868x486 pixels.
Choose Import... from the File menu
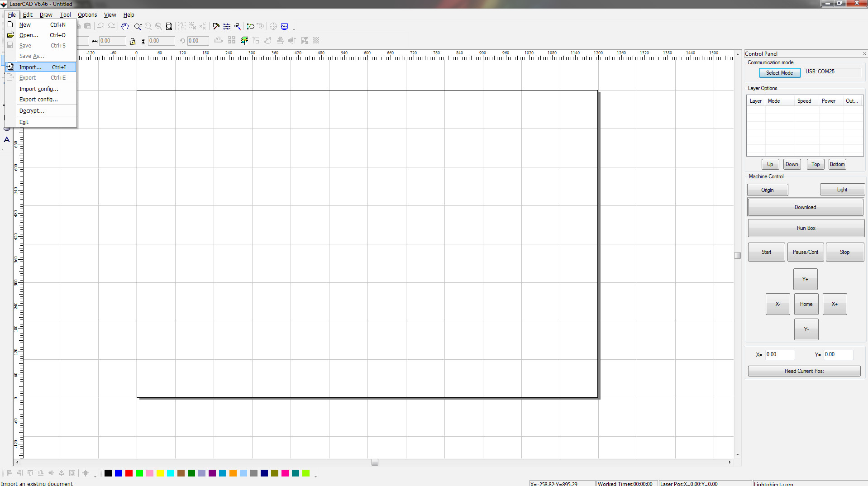pos(30,67)
